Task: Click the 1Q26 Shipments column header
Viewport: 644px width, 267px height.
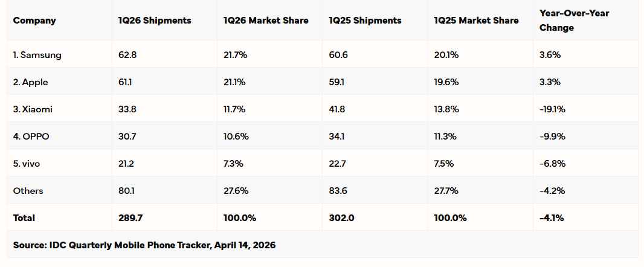Action: click(155, 21)
